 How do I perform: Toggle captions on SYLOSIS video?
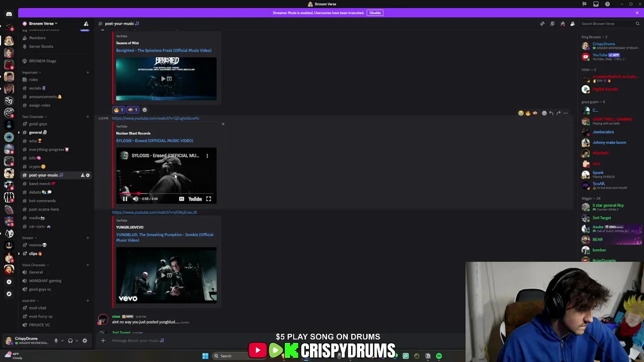coord(182,199)
